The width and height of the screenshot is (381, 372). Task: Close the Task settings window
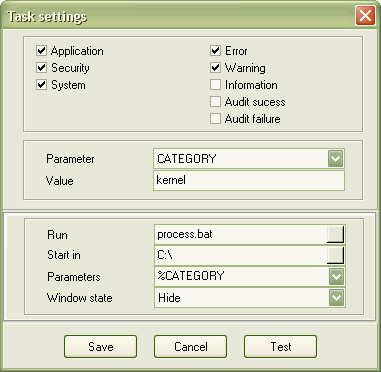pyautogui.click(x=365, y=16)
